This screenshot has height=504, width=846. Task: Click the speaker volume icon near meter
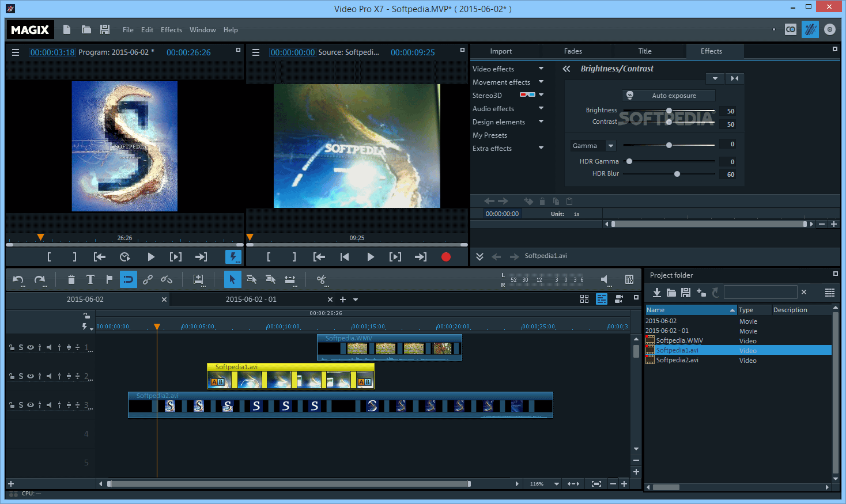[x=605, y=280]
